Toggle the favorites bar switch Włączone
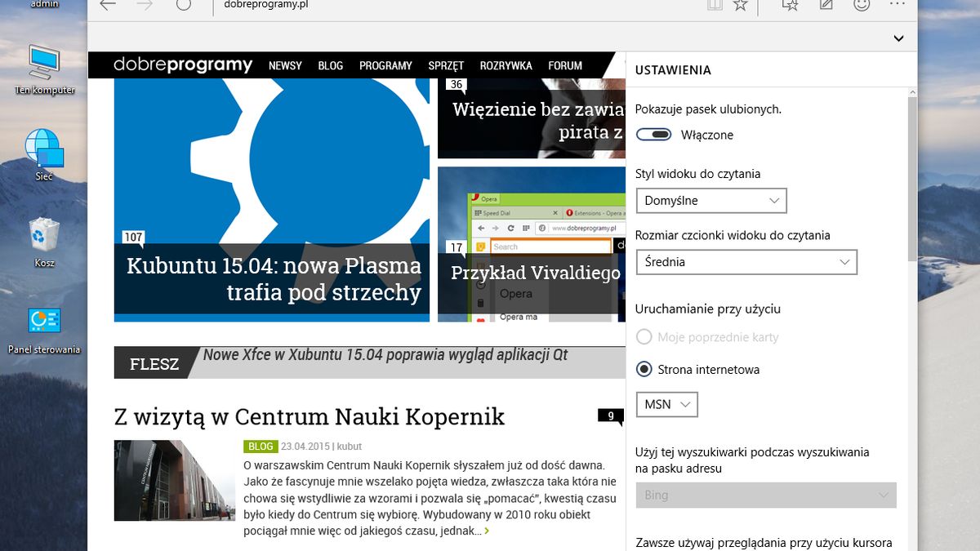The height and width of the screenshot is (551, 980). 654,135
